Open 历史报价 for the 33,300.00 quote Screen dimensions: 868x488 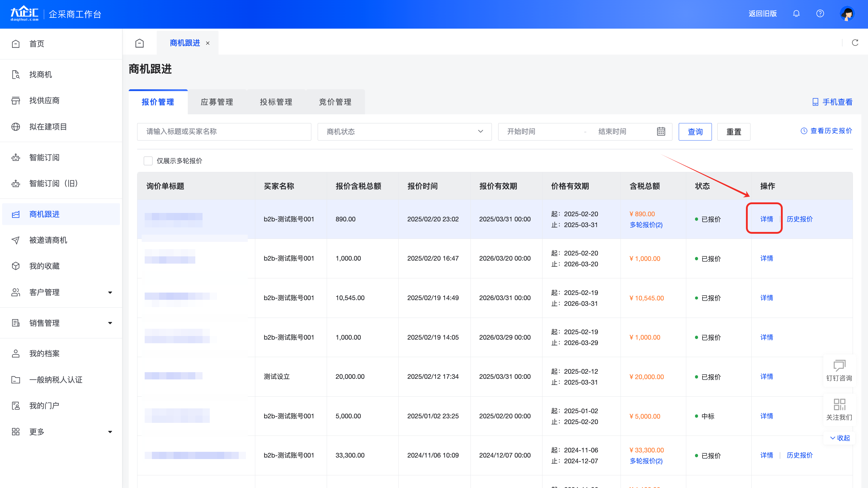pyautogui.click(x=800, y=455)
